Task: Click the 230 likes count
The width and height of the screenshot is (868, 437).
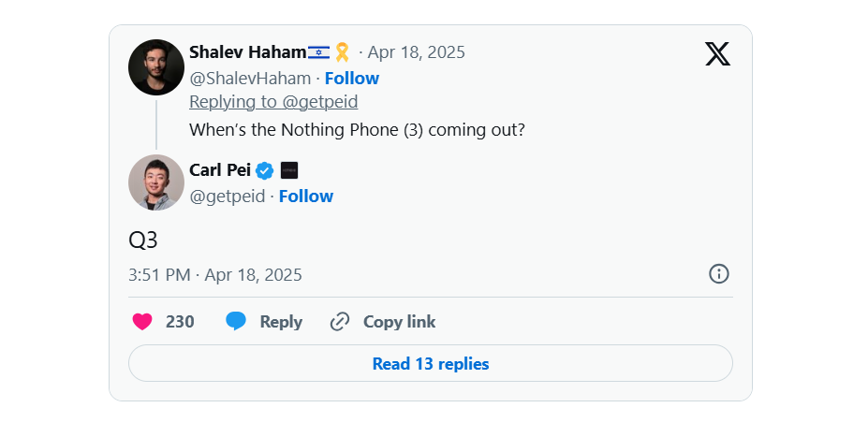Action: click(180, 322)
